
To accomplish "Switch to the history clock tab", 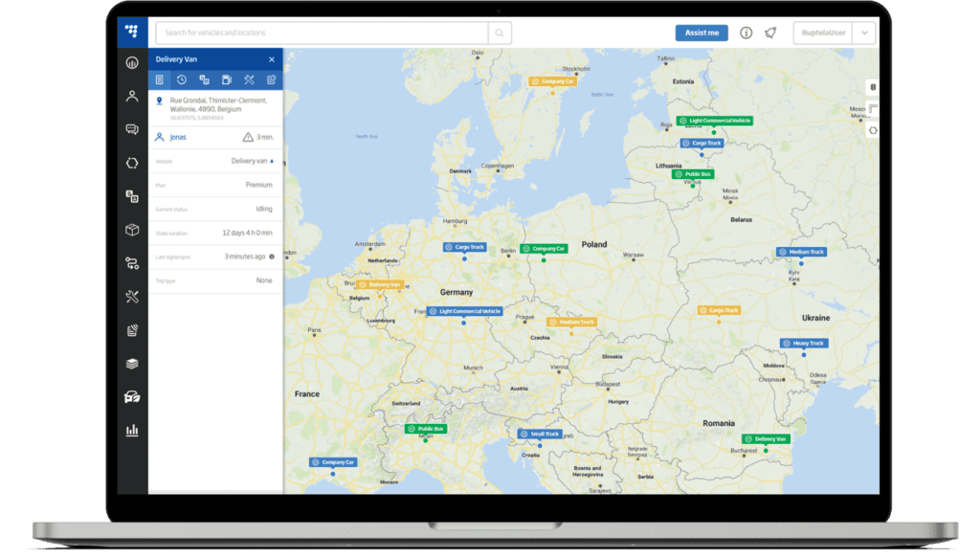I will [x=182, y=79].
